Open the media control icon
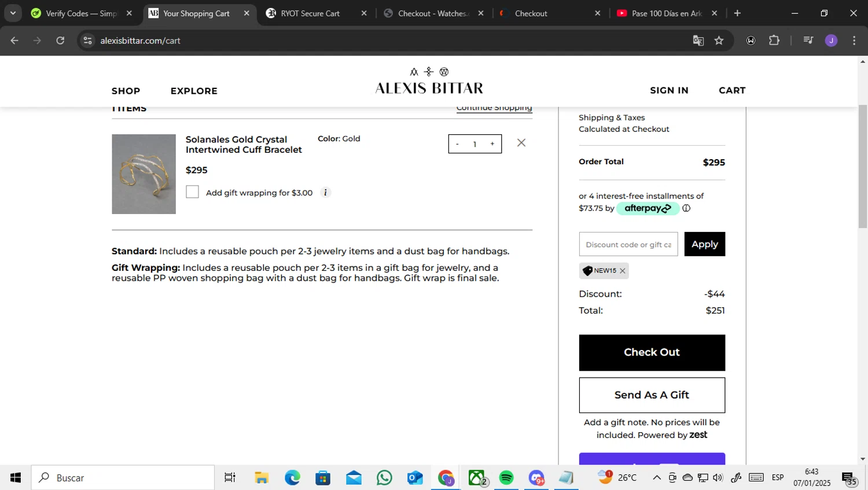This screenshot has width=868, height=490. pyautogui.click(x=808, y=40)
